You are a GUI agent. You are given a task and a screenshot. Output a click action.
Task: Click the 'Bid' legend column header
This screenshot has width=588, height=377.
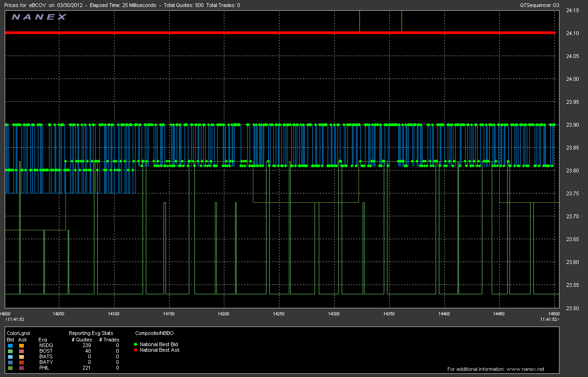click(x=10, y=340)
